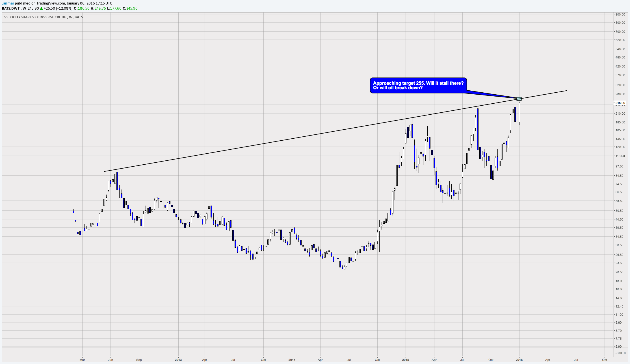Select the close value C:245.90
630x364 pixels.
(130, 8)
